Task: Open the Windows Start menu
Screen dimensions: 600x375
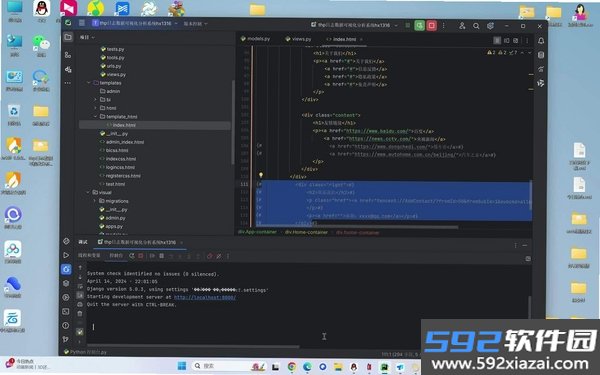Action: [182, 366]
